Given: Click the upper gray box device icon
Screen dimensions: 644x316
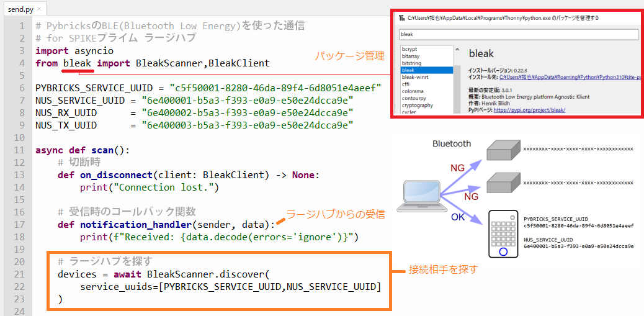Looking at the screenshot, I should 503,150.
